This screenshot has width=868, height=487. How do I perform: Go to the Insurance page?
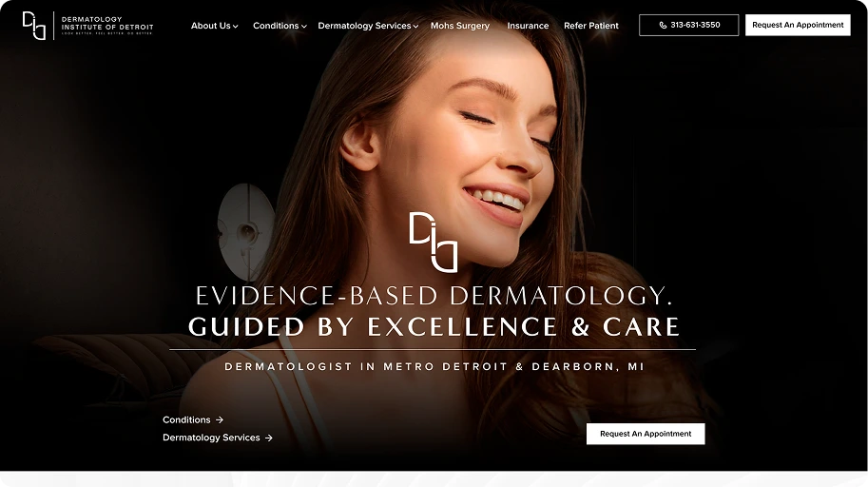528,26
